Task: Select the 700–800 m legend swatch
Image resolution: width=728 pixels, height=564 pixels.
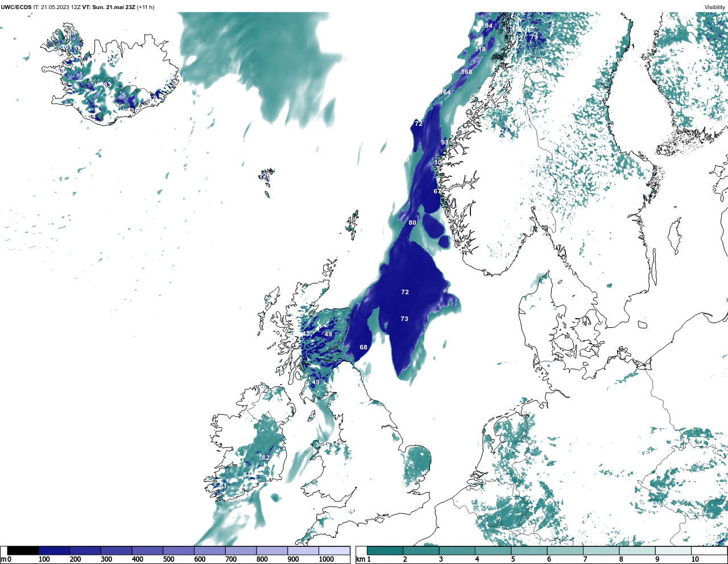Action: pyautogui.click(x=241, y=551)
